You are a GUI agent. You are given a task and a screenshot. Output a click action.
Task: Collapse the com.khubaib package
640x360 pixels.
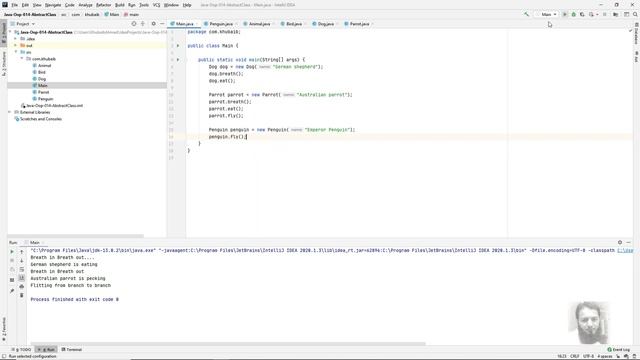(x=22, y=59)
